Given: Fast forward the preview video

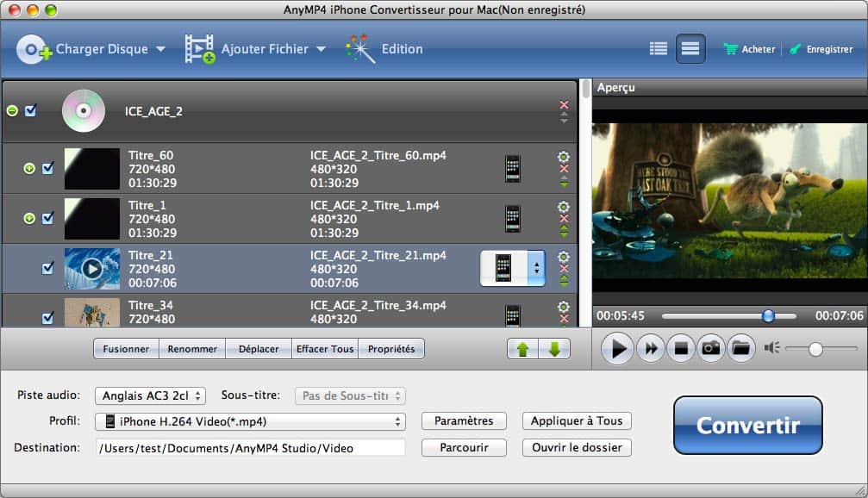Looking at the screenshot, I should click(x=651, y=349).
